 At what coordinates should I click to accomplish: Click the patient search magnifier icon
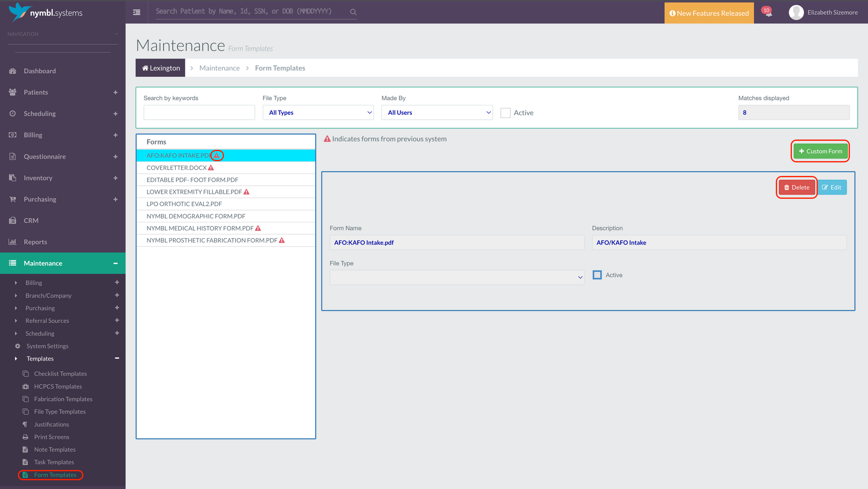coord(353,12)
